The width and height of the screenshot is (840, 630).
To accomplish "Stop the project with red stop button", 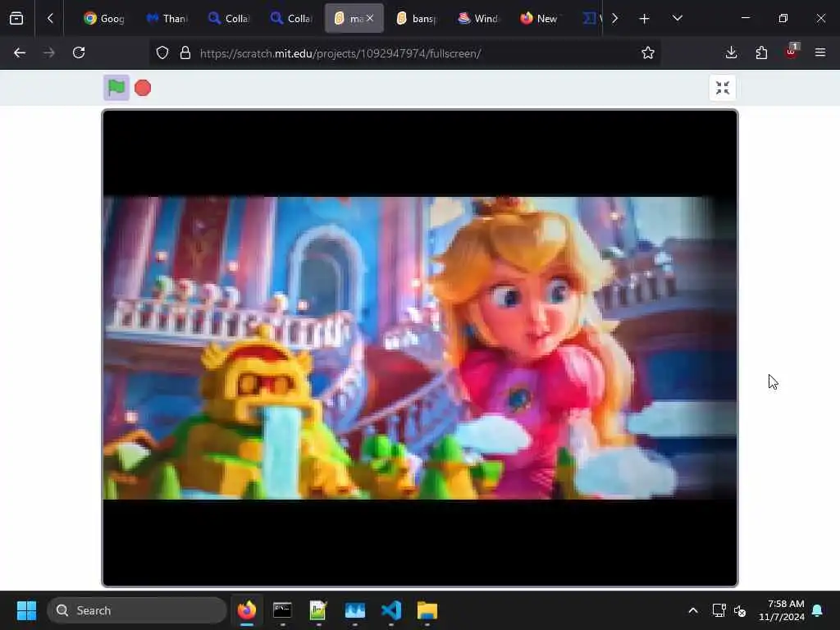I will click(x=143, y=88).
